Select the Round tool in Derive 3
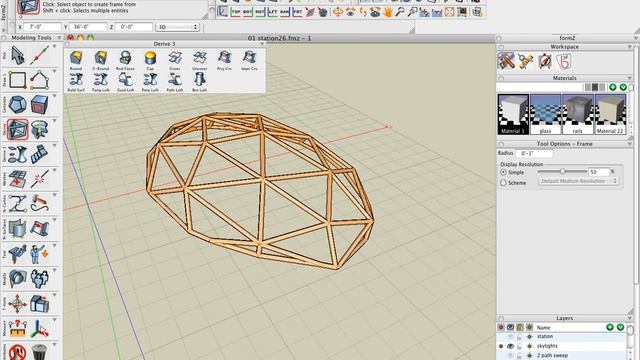 tap(76, 60)
